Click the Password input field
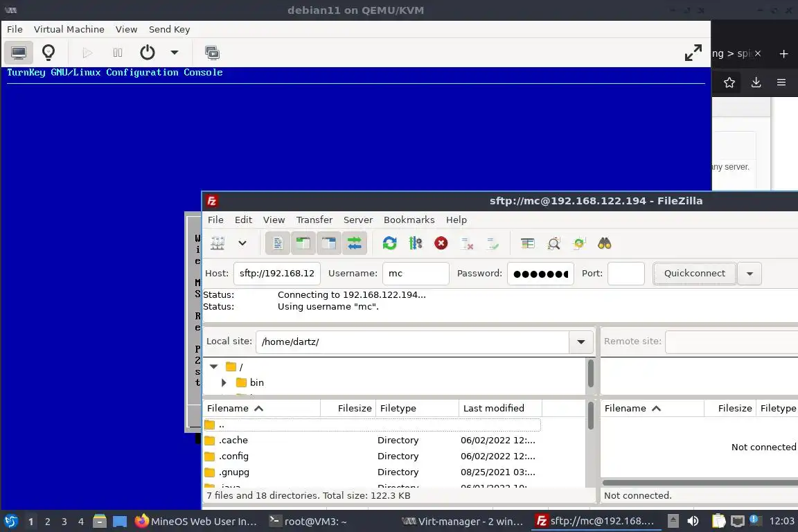798x532 pixels. 540,274
